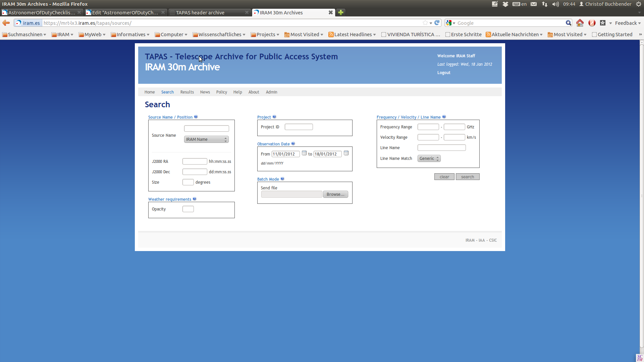Reload the page with the refresh icon
644x362 pixels.
tap(437, 23)
